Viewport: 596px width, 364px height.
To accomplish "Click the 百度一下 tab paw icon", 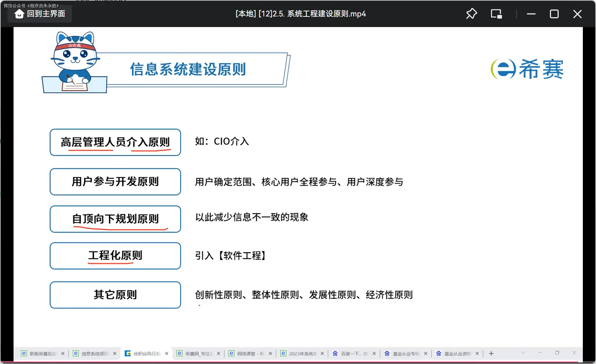I will point(335,353).
